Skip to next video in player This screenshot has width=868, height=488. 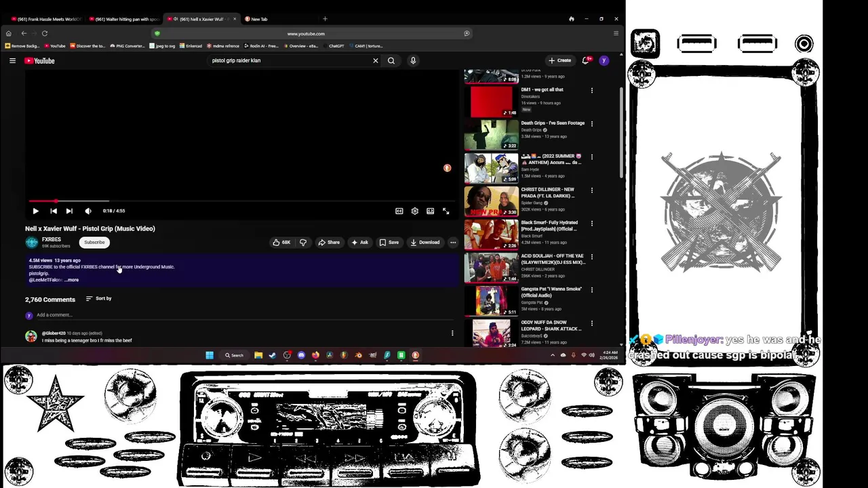tap(69, 211)
